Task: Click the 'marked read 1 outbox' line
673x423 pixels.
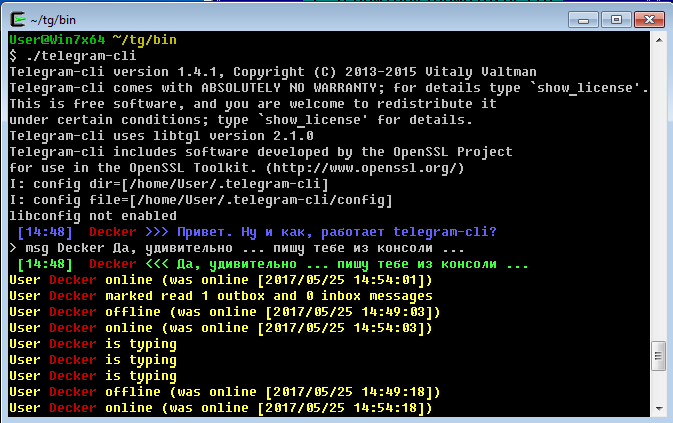Action: (x=221, y=296)
